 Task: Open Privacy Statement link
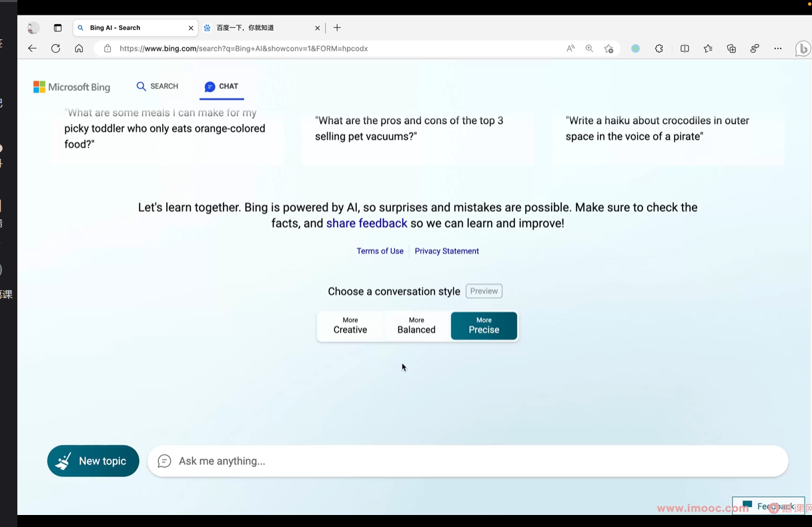[x=447, y=251]
